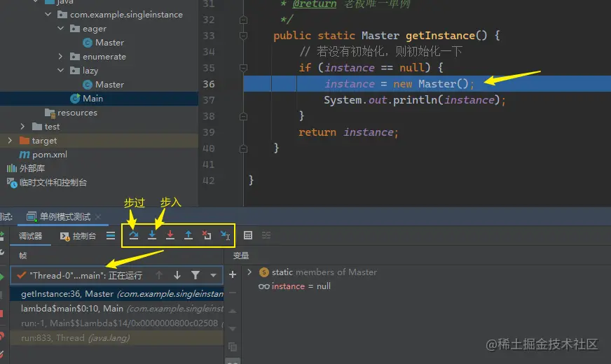Toggle breakpoint at line number 34
The width and height of the screenshot is (611, 364).
[209, 52]
